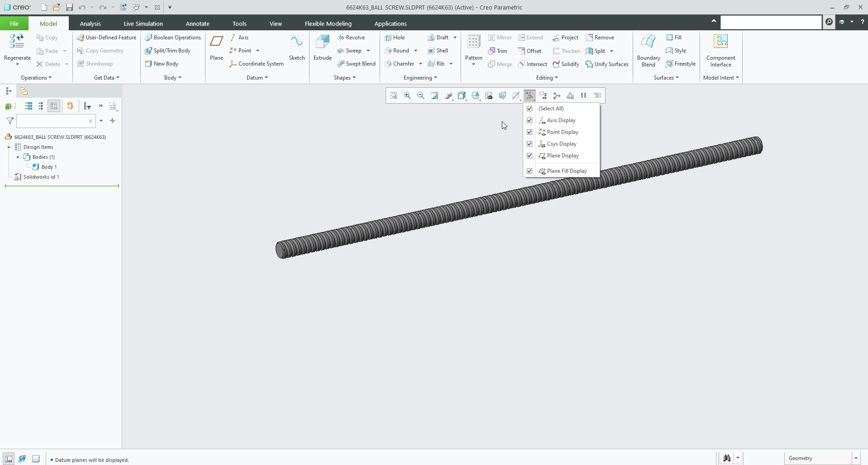Collapse the Bodies (1) tree node
This screenshot has height=465, width=868.
click(x=17, y=157)
